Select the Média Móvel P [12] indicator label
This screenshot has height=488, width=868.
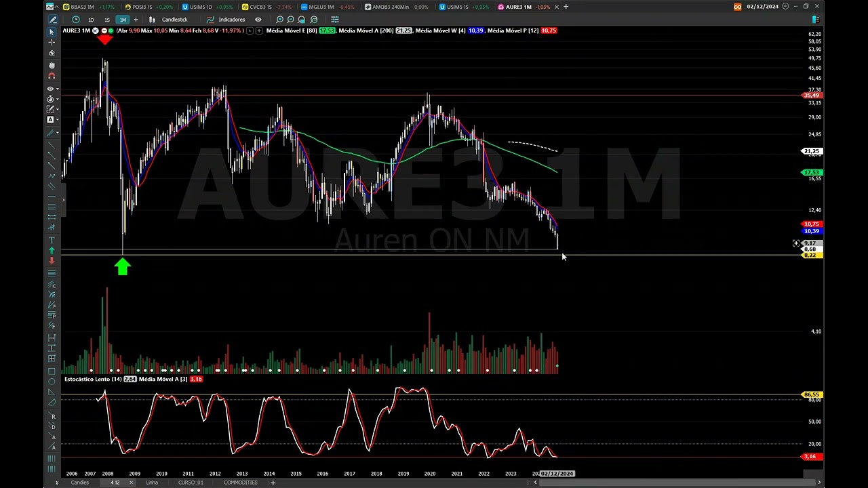coord(513,30)
